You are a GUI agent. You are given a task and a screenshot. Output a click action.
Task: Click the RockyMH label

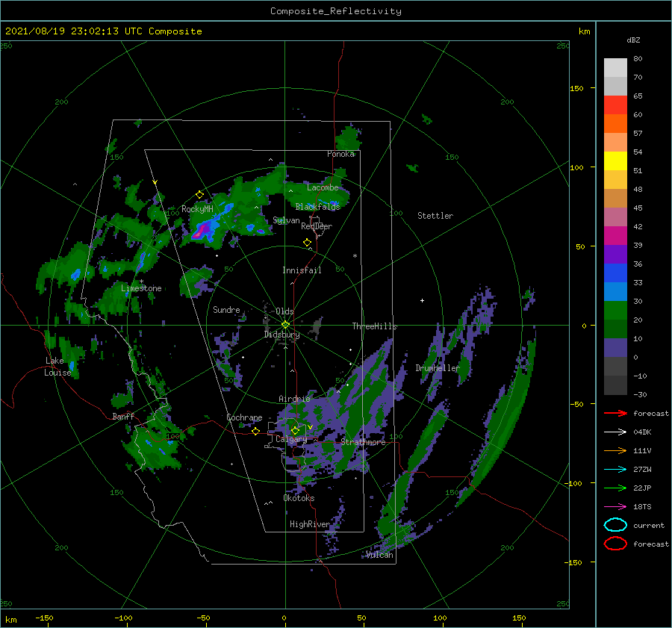pos(197,209)
